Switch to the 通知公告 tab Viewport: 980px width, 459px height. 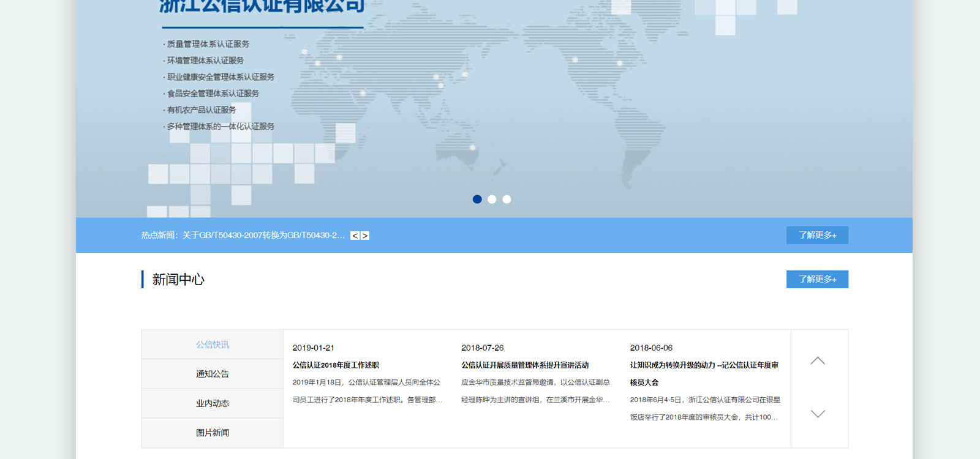click(x=213, y=374)
